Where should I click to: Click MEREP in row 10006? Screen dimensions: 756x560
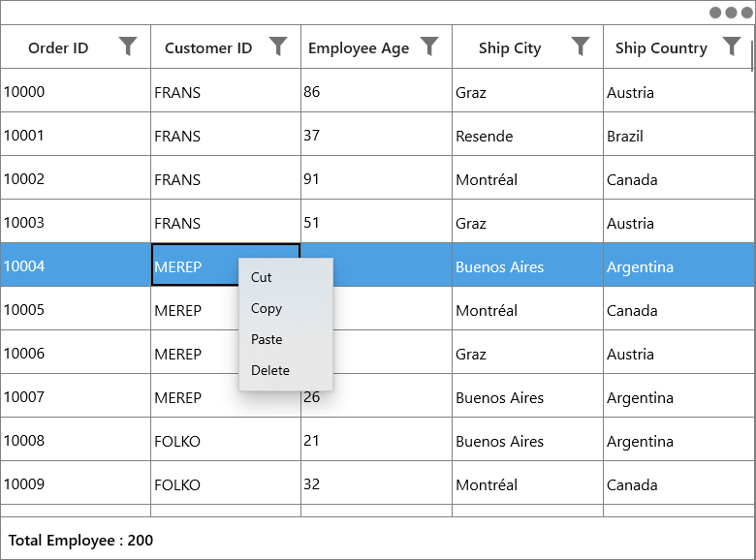click(178, 354)
